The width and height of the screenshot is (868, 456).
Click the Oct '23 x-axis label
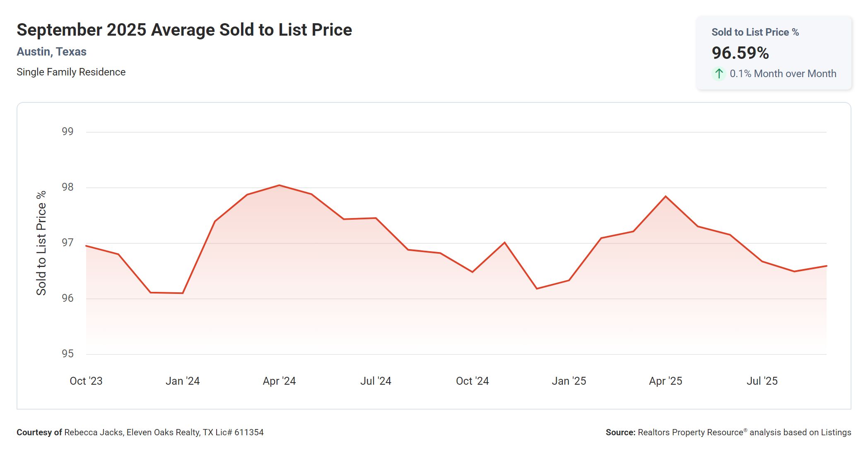[86, 381]
